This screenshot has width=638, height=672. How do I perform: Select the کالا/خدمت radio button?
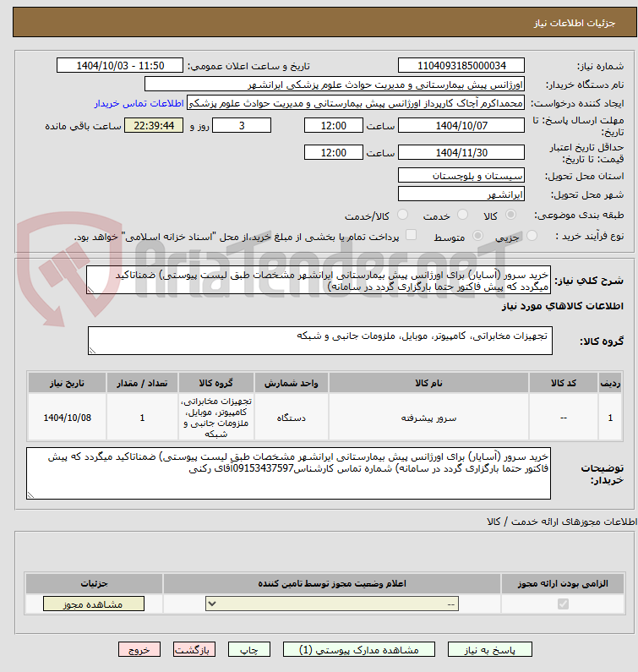point(402,215)
